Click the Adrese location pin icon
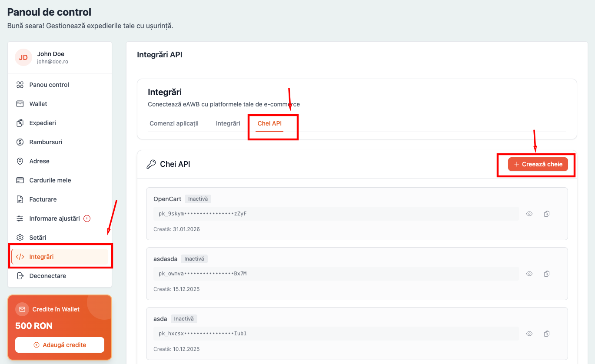Image resolution: width=595 pixels, height=364 pixels. [20, 161]
